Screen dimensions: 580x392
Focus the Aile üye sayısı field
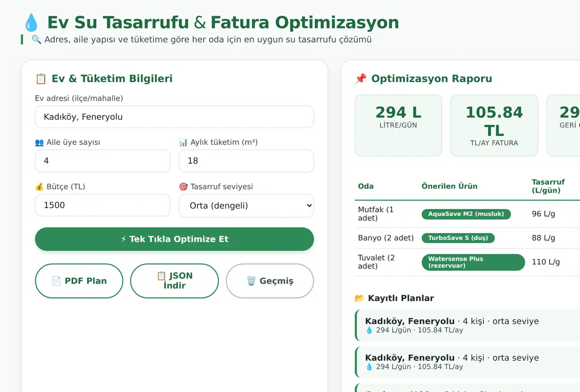102,161
